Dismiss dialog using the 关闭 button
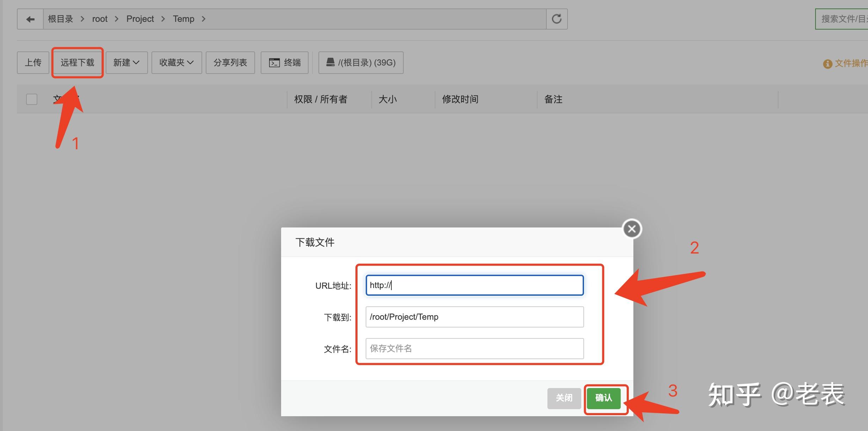The image size is (868, 431). point(564,398)
